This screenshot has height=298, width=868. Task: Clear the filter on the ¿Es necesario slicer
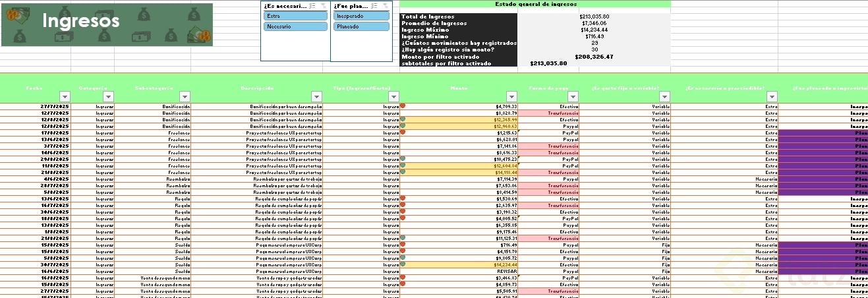(324, 5)
